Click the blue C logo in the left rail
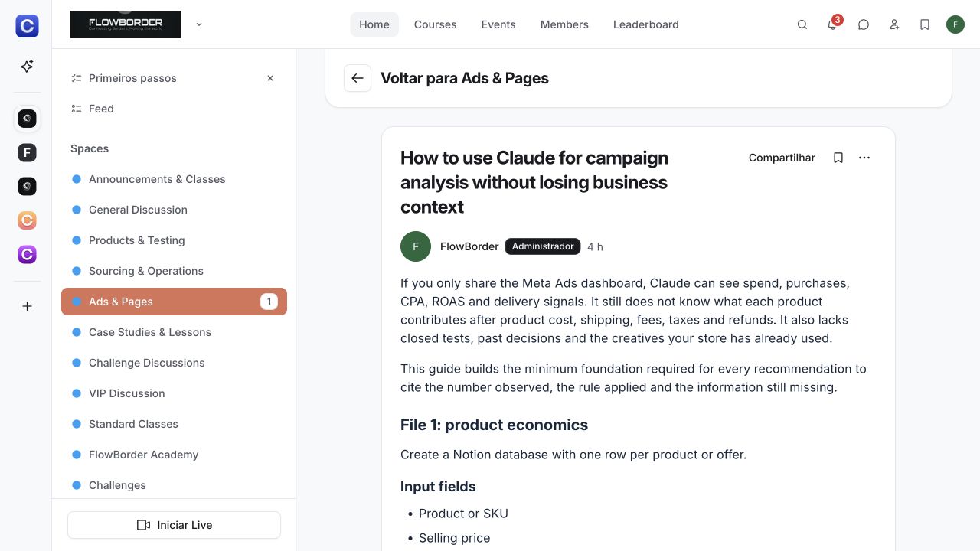Viewport: 980px width, 551px height. point(27,27)
